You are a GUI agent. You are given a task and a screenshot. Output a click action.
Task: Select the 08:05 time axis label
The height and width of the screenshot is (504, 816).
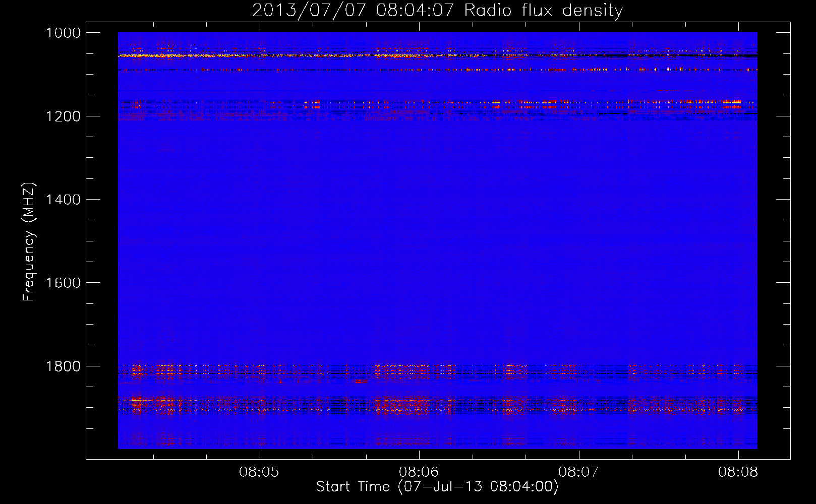[x=259, y=472]
